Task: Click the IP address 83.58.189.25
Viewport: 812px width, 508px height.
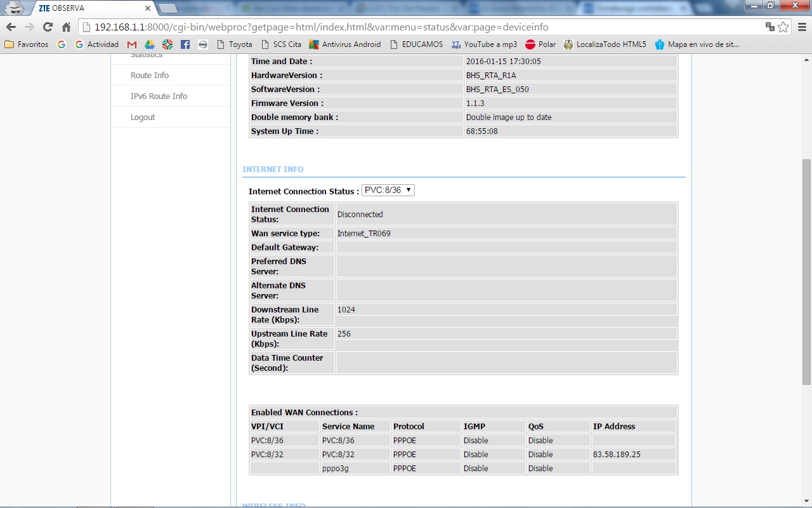Action: click(617, 455)
